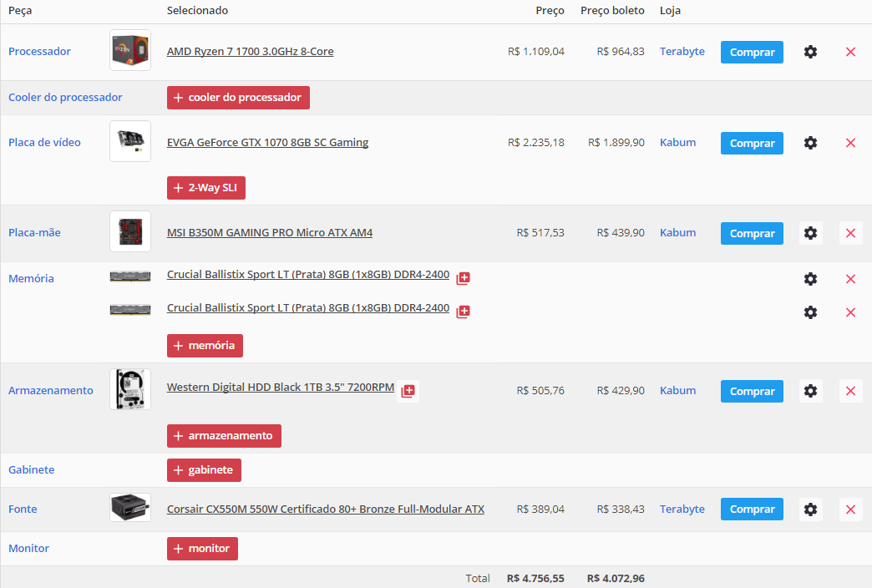
Task: Remove the second Crucial Ballistix memory stick
Action: [x=850, y=312]
